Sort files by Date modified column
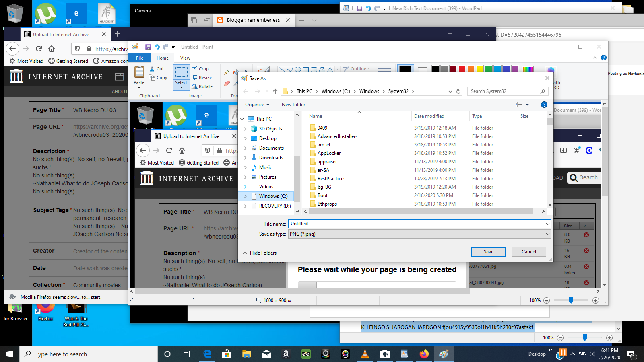Image resolution: width=644 pixels, height=362 pixels. point(429,116)
